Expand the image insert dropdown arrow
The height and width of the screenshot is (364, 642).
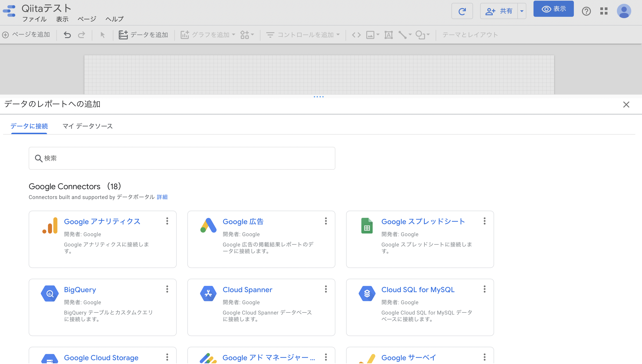(x=378, y=34)
